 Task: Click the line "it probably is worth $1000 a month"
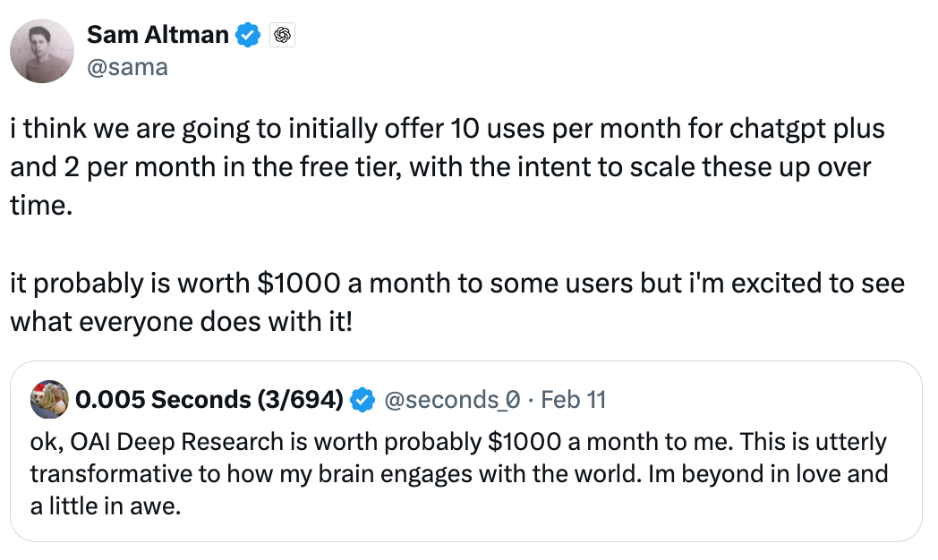tap(457, 284)
